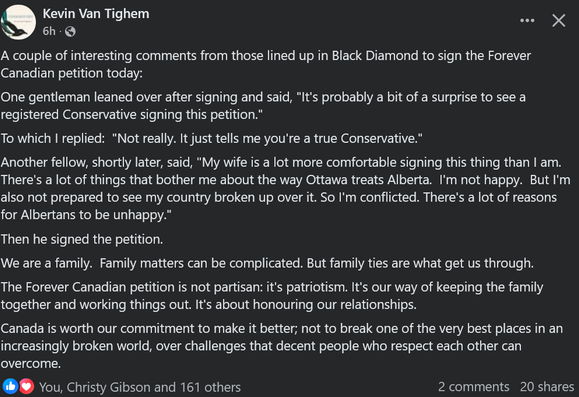The height and width of the screenshot is (397, 579).
Task: Open the Kevin Van Tighem profile name link
Action: 96,14
